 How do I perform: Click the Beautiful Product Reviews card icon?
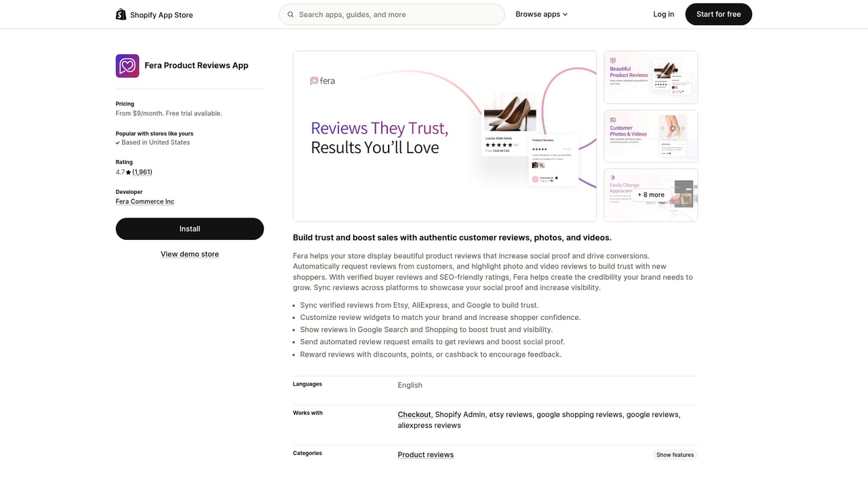click(612, 60)
